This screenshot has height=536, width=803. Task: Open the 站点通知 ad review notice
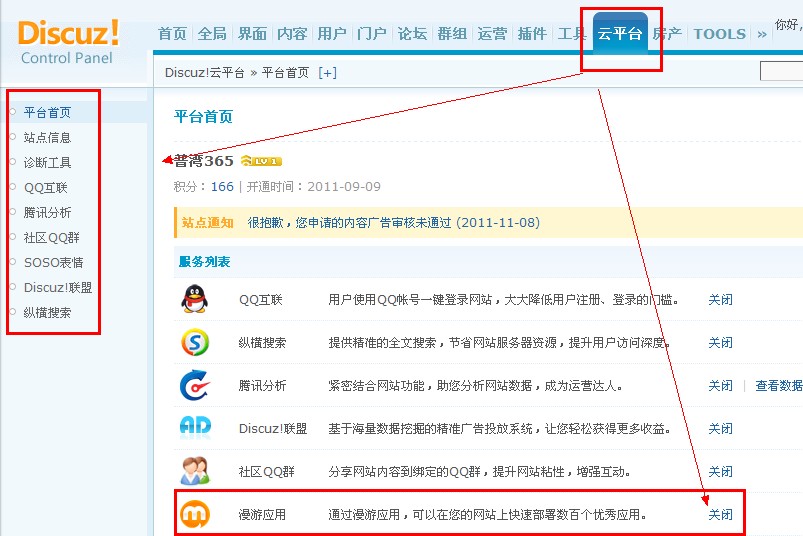[393, 223]
